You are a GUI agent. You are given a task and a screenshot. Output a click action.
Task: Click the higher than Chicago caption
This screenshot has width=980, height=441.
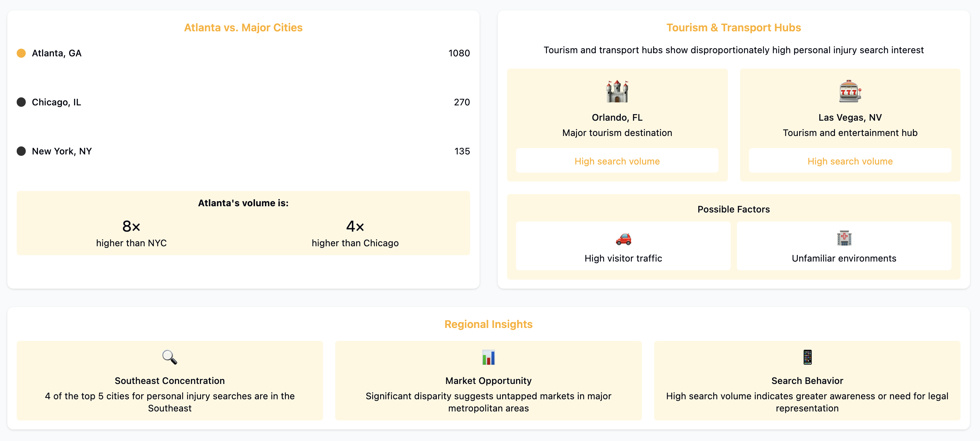pyautogui.click(x=355, y=243)
